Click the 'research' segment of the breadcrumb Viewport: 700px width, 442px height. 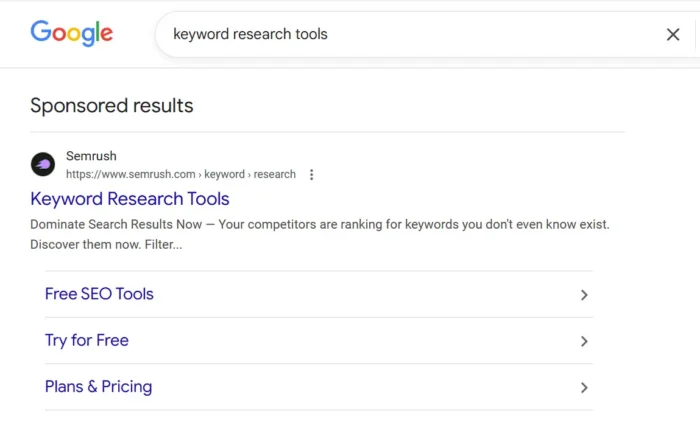(275, 174)
